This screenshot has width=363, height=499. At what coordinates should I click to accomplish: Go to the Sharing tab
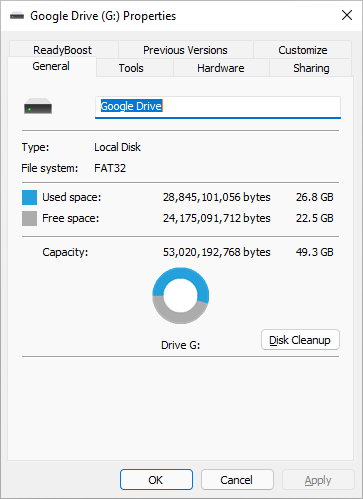click(311, 68)
